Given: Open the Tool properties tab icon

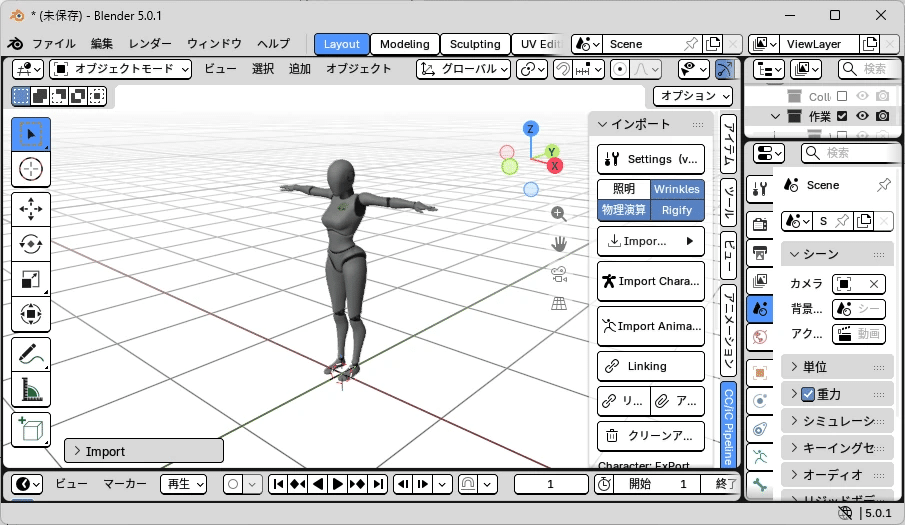Looking at the screenshot, I should point(760,189).
